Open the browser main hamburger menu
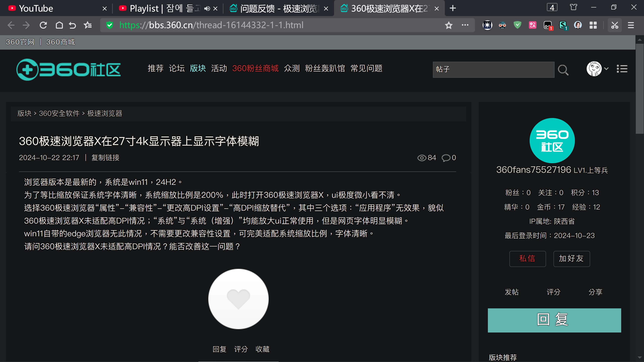 click(631, 25)
